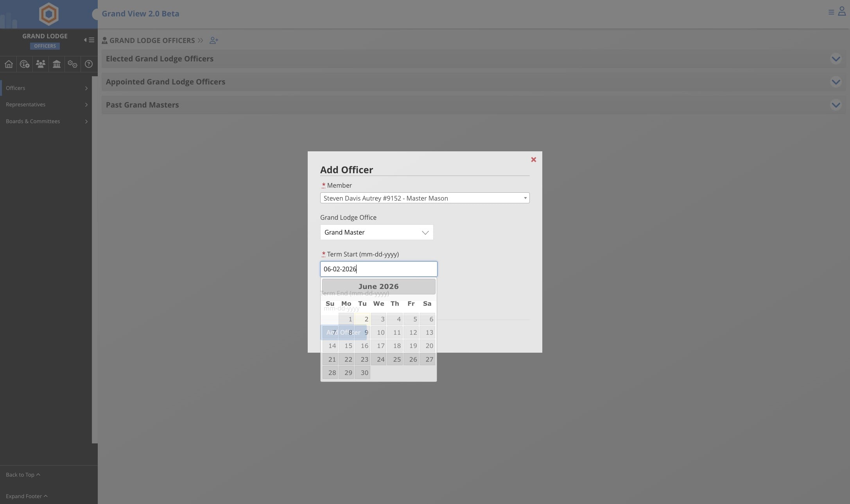Screen dimensions: 850x504
Task: Click the Term Start date field
Action: point(378,269)
